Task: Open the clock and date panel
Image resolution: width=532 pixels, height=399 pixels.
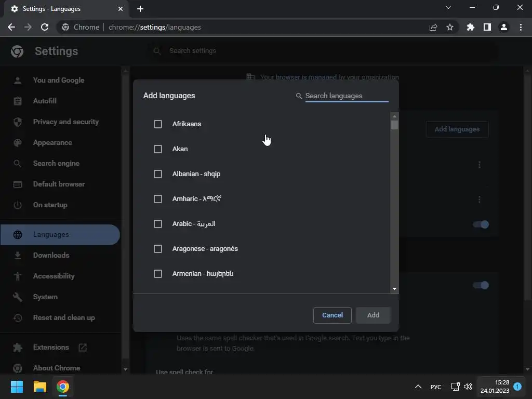Action: pos(495,387)
